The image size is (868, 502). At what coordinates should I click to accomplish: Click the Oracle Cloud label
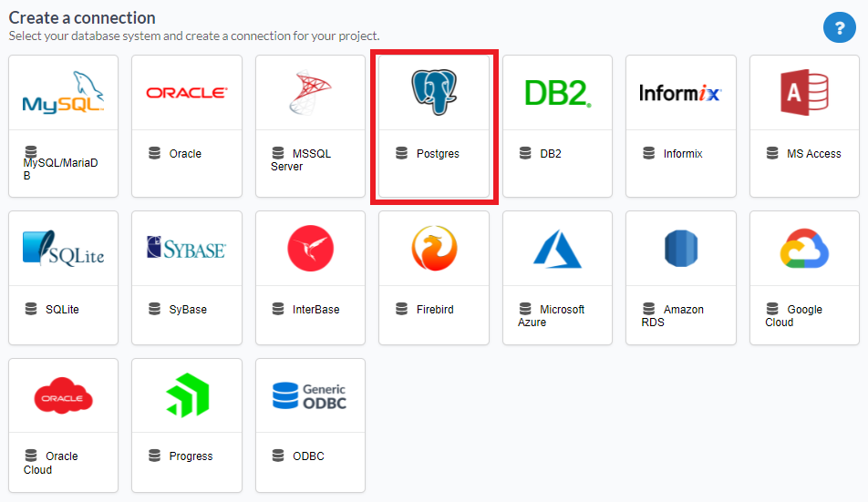(50, 463)
